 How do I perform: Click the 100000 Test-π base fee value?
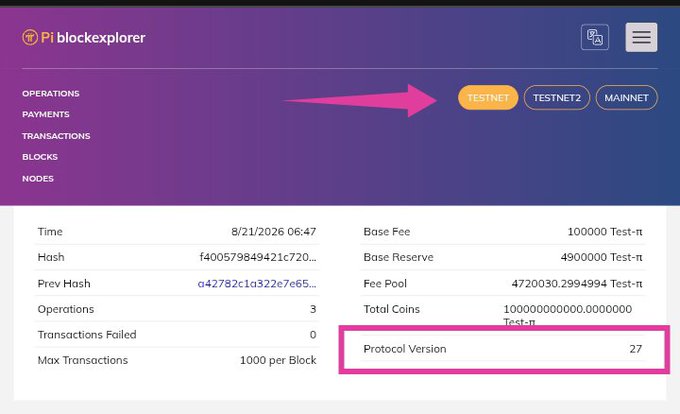click(x=605, y=231)
